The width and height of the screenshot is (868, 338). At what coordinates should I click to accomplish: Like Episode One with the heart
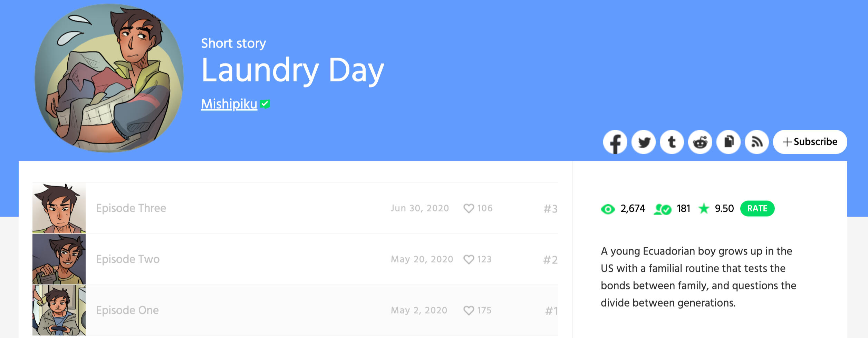tap(469, 310)
